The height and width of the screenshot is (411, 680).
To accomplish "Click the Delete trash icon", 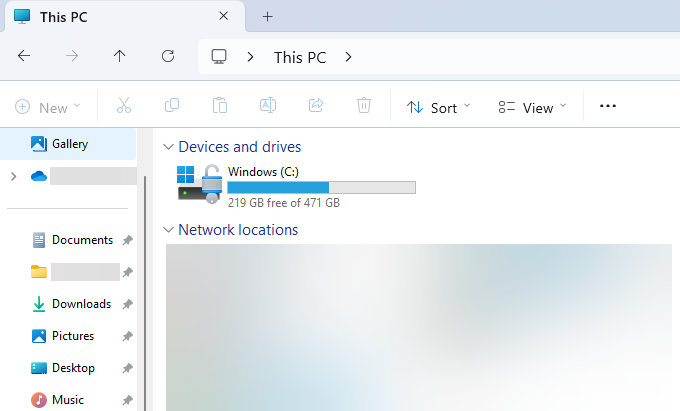I will pos(364,105).
